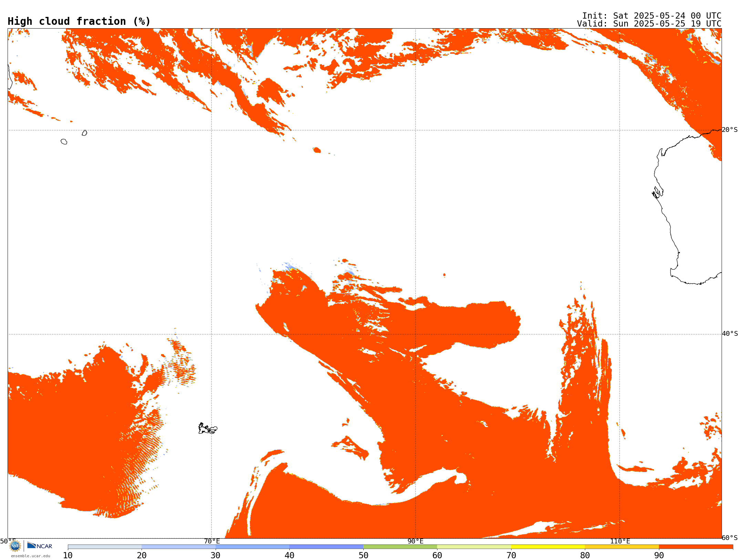Click the NCAR logo
Viewport: 744px width, 560px height.
pos(40,546)
